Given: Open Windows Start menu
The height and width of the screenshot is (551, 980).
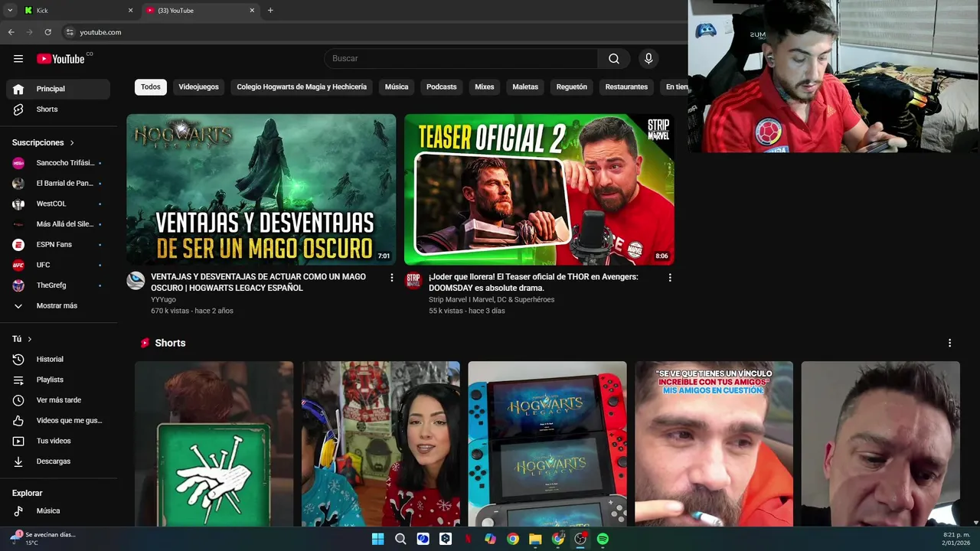Looking at the screenshot, I should point(377,539).
